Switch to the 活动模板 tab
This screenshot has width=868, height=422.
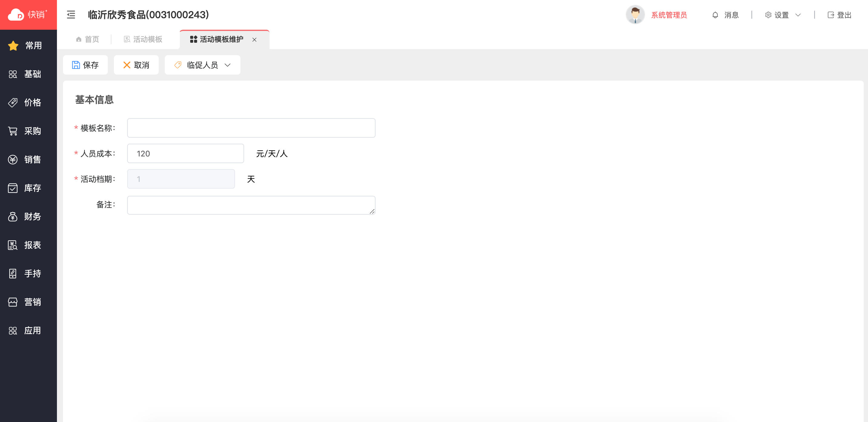[143, 39]
